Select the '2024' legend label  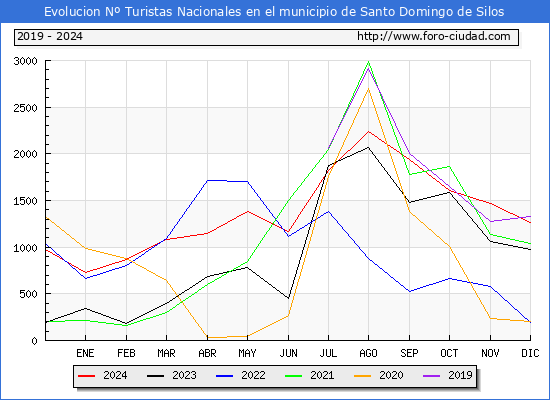(115, 375)
